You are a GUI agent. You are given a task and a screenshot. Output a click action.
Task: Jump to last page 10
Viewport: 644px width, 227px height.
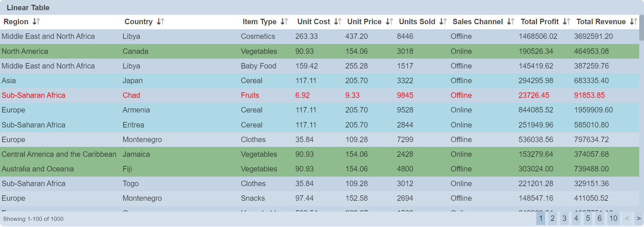coord(613,218)
